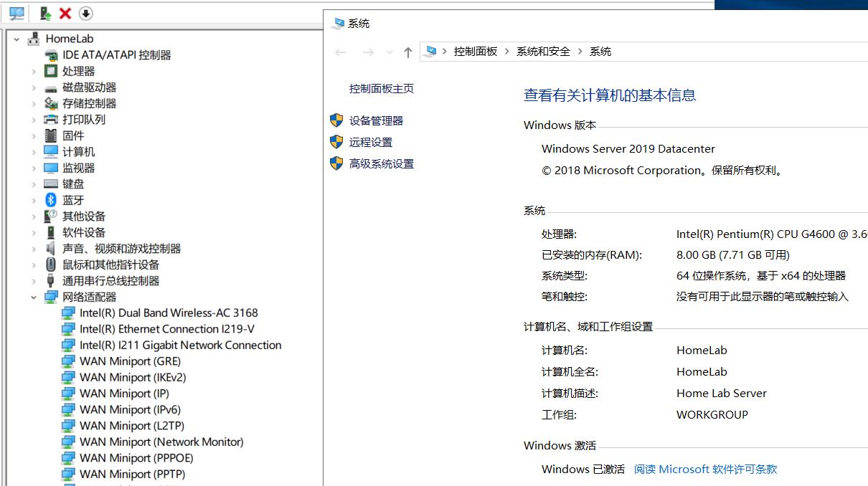
Task: Open the 远程设置 link
Action: tap(371, 143)
